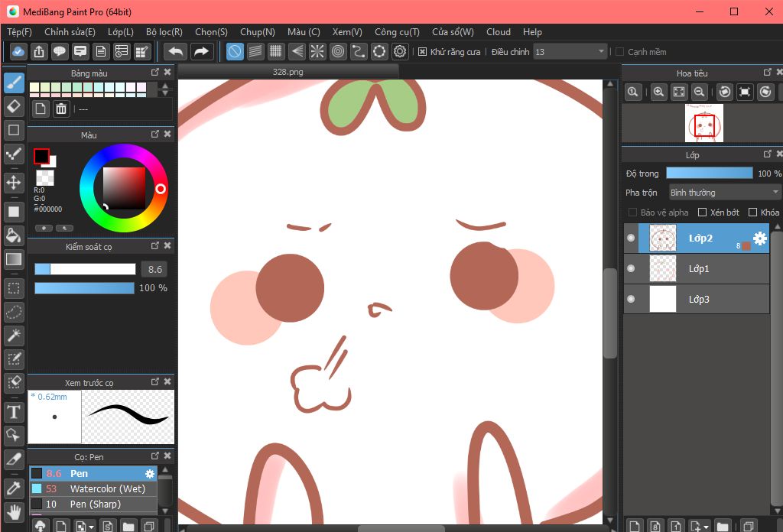
Task: Toggle the Cạnh mềm checkbox
Action: coord(619,52)
